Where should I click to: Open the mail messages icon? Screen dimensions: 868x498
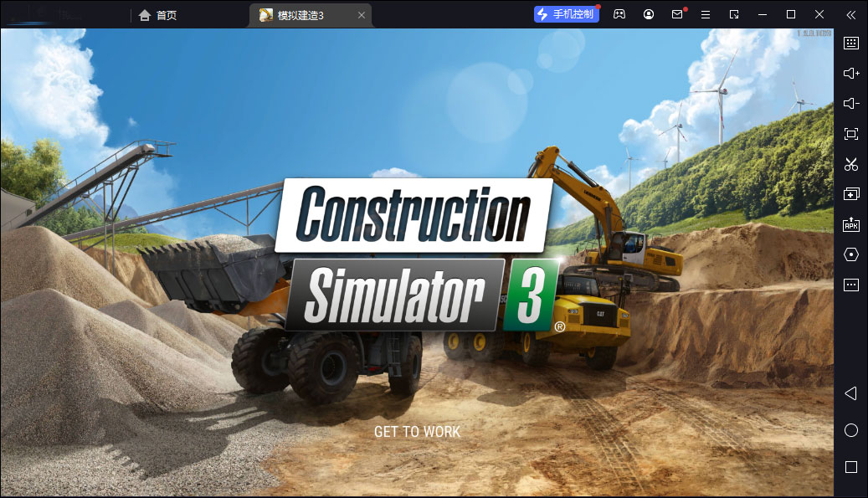pyautogui.click(x=677, y=14)
